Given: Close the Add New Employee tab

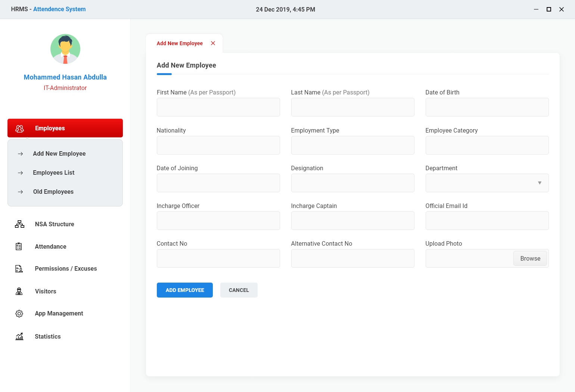Looking at the screenshot, I should [213, 43].
